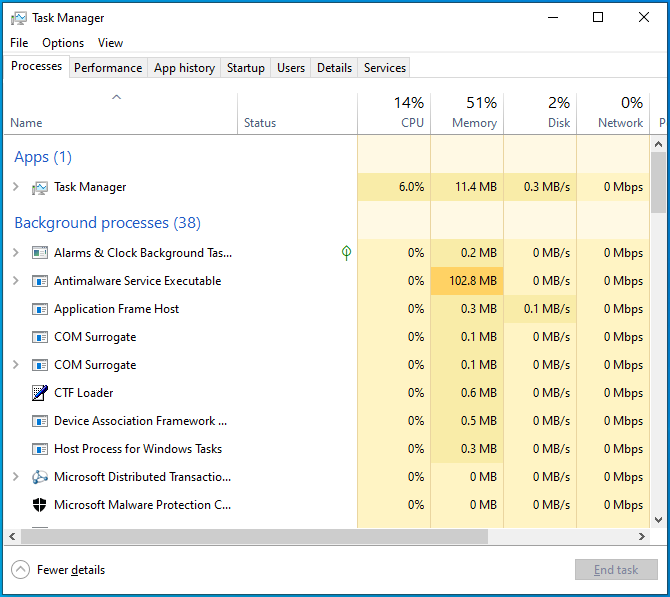Select Host Process for Windows Tasks name

(138, 449)
